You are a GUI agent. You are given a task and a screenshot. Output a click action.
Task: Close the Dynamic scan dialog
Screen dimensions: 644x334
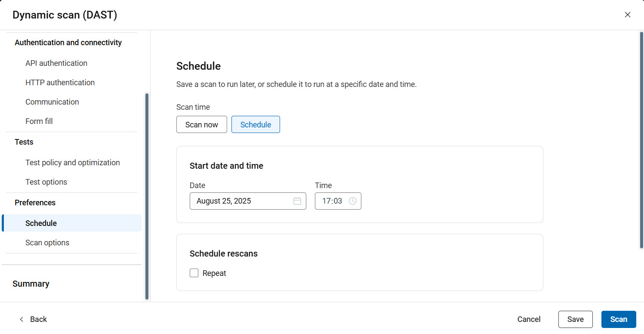[628, 14]
